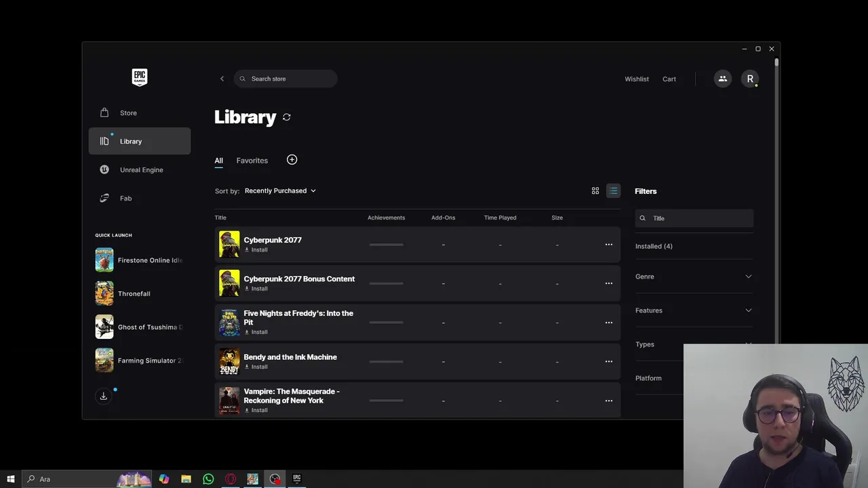The width and height of the screenshot is (868, 488).
Task: Open the Recently Purchased sort dropdown
Action: [280, 190]
